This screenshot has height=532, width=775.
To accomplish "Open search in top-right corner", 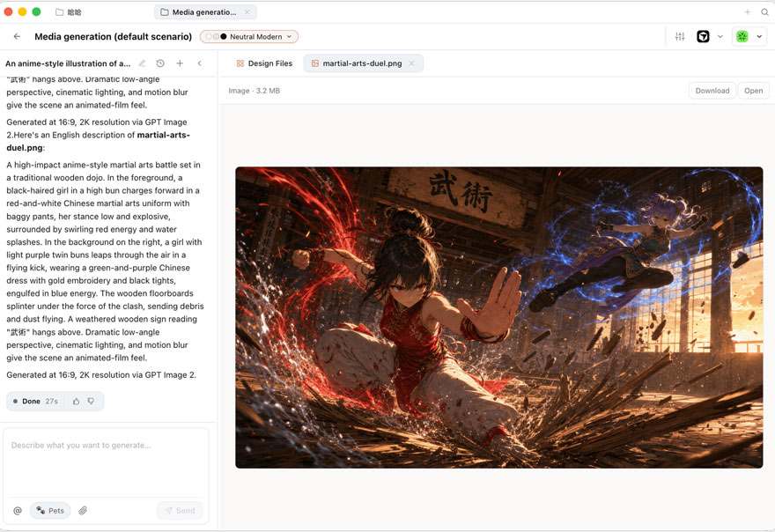I will [x=764, y=11].
